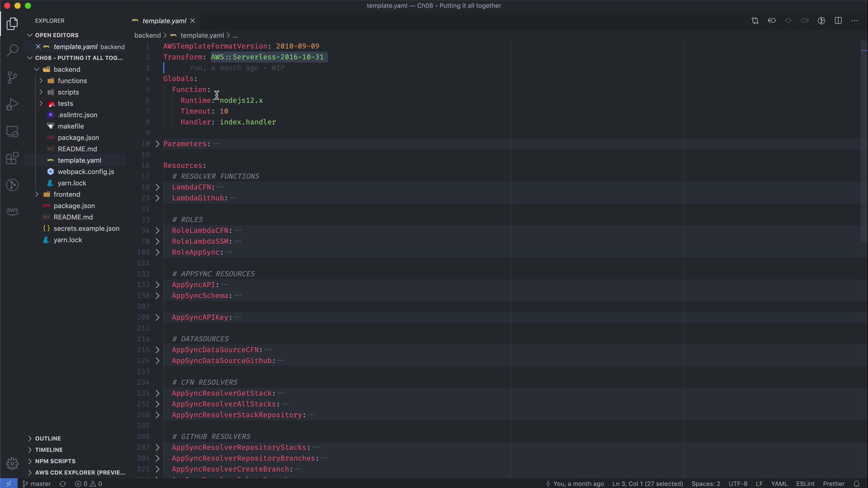Screen dimensions: 868x488
Task: Open Manage gear icon at bottom left
Action: 12,464
